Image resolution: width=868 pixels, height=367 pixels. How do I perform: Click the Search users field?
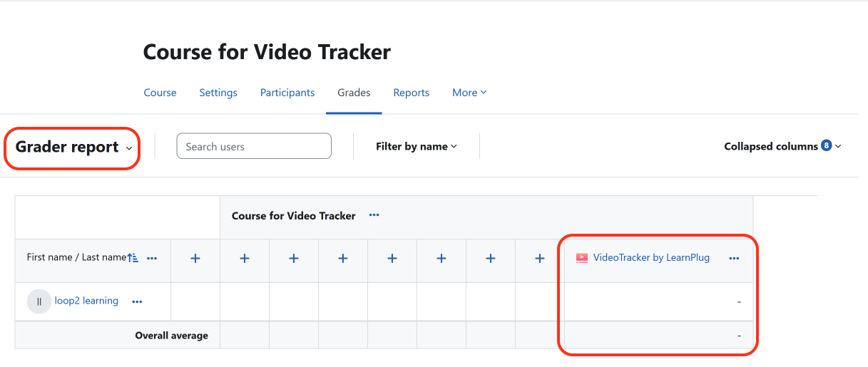coord(254,146)
